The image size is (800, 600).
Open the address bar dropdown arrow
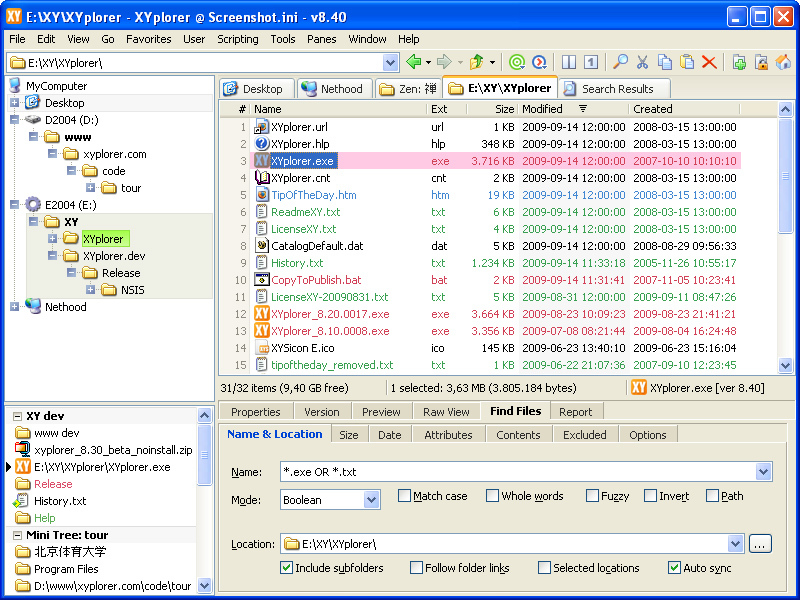click(x=390, y=63)
